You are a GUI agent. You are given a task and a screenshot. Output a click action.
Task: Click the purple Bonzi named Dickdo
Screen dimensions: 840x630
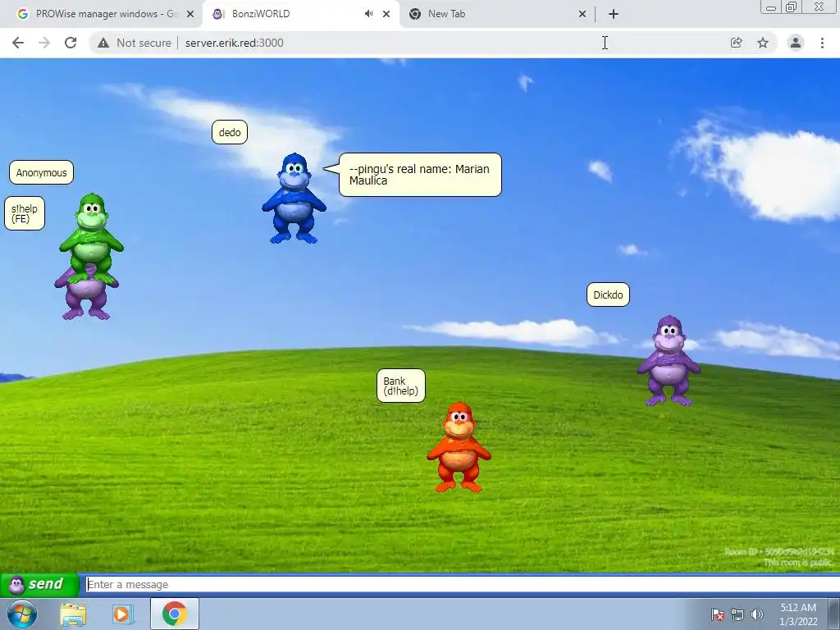669,361
